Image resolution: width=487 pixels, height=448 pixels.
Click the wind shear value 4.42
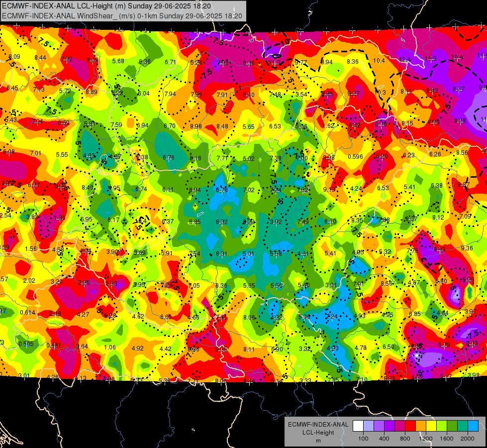[x=166, y=349]
